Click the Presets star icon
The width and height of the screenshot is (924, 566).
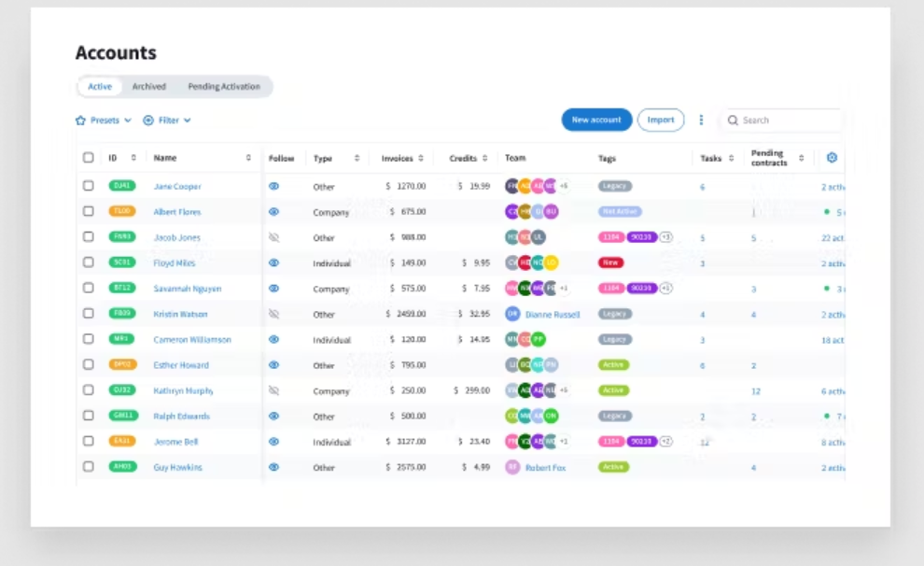[x=80, y=120]
